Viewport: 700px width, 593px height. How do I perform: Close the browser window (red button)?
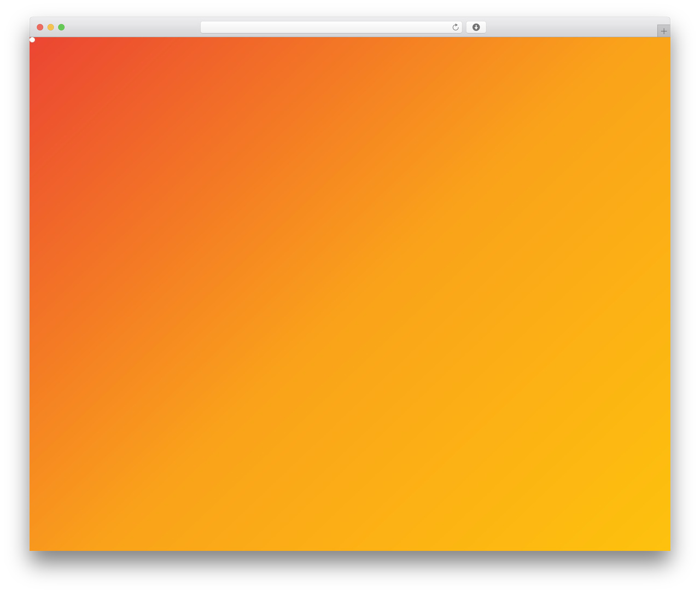point(40,27)
